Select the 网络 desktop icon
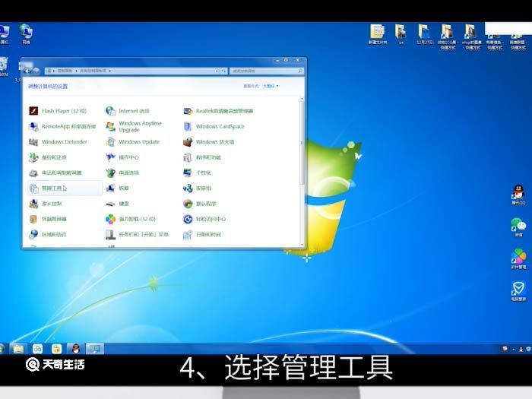 tap(26, 34)
